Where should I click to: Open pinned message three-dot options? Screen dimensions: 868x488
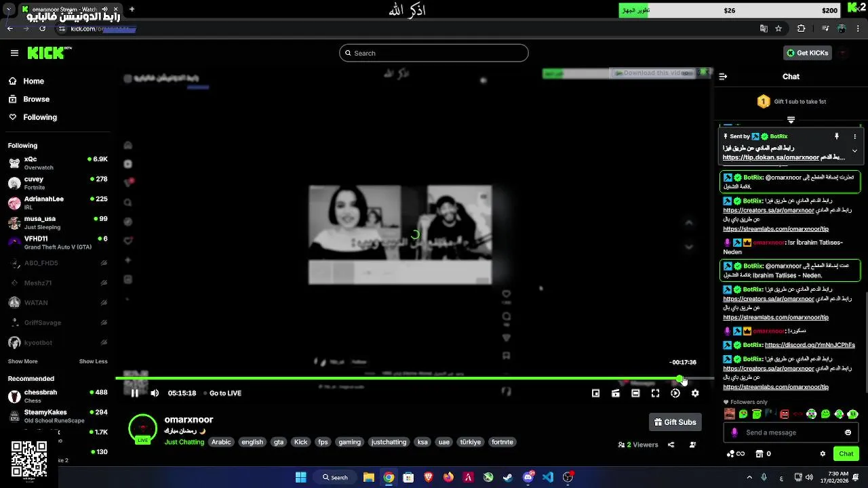[854, 136]
